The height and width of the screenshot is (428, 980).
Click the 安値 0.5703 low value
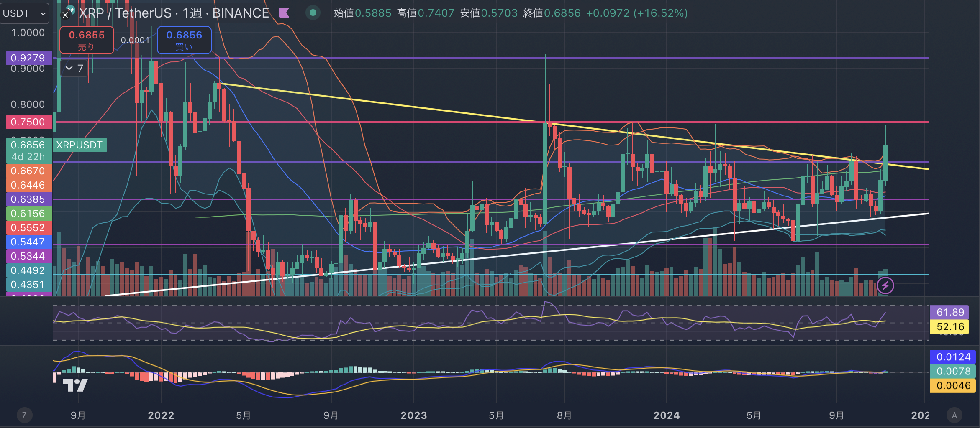tap(488, 13)
